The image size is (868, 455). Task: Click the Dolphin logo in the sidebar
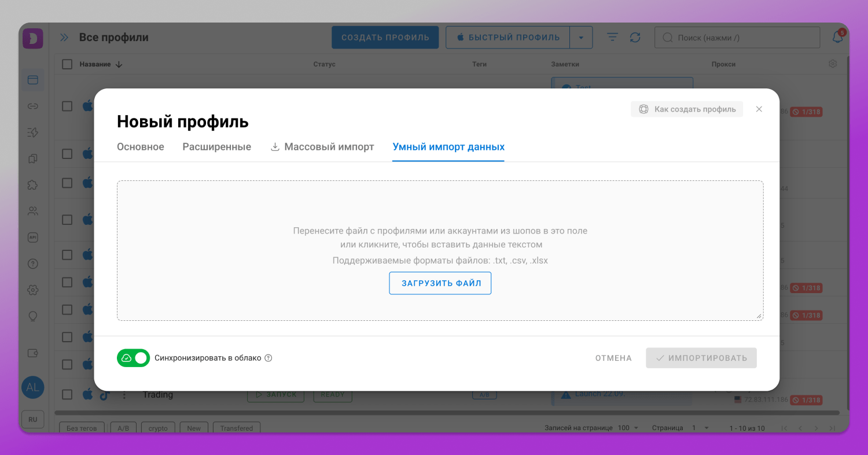click(x=33, y=38)
